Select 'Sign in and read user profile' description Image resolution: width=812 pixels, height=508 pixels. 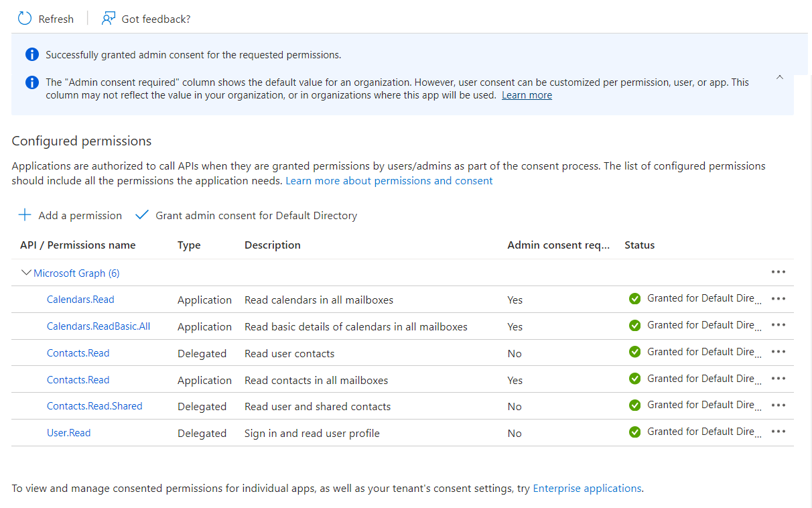[x=312, y=433]
